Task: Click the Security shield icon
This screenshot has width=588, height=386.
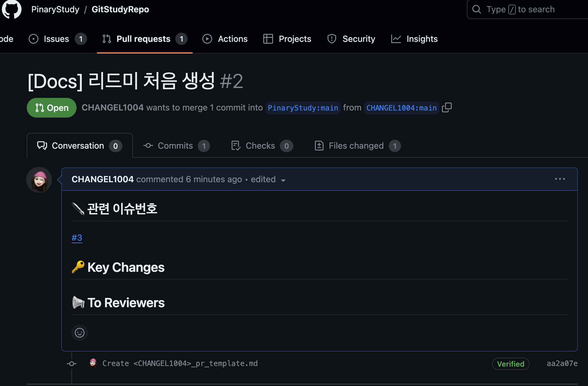Action: (x=332, y=39)
